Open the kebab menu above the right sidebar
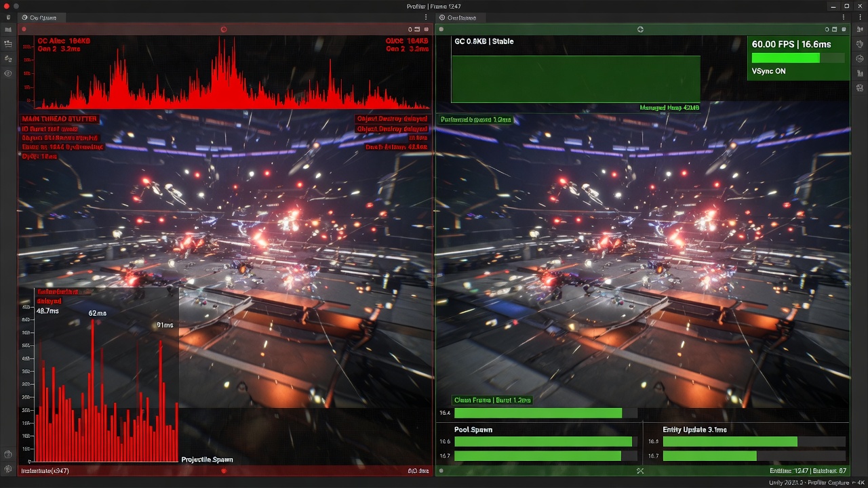The image size is (868, 488). 860,18
